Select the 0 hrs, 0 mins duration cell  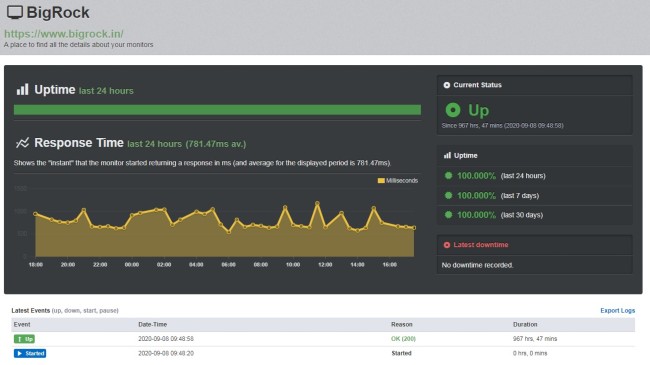(530, 353)
